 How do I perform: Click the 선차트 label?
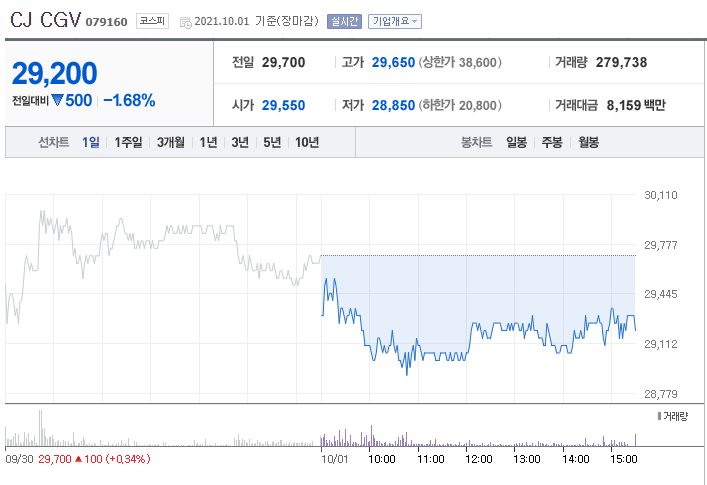[x=54, y=142]
